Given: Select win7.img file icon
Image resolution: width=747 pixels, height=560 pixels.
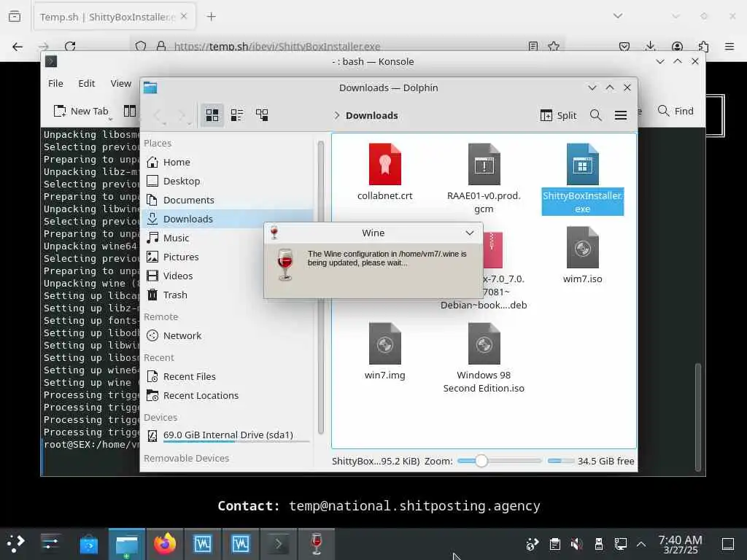Looking at the screenshot, I should coord(385,344).
